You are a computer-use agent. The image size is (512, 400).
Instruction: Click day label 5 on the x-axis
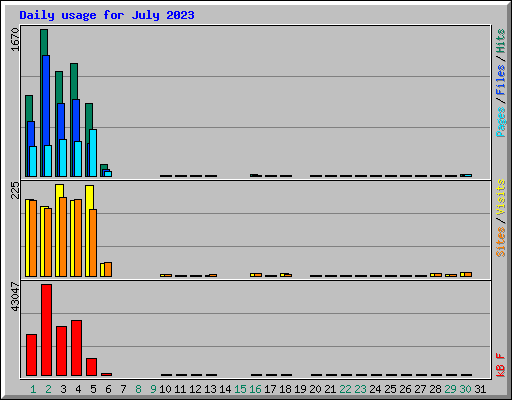point(93,389)
